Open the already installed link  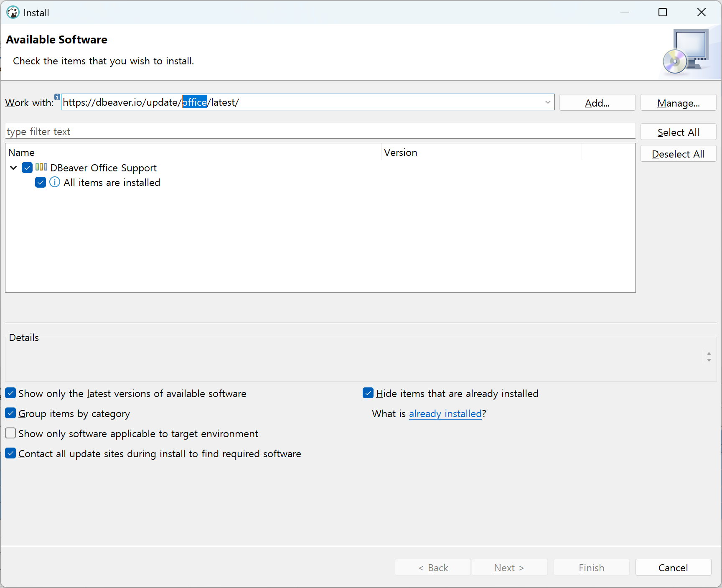445,414
